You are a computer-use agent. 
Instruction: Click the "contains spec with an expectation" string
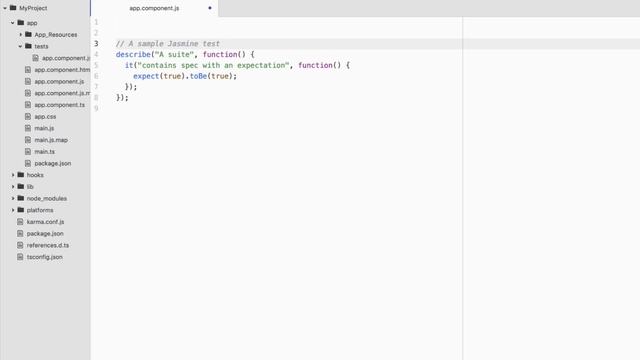coord(213,65)
